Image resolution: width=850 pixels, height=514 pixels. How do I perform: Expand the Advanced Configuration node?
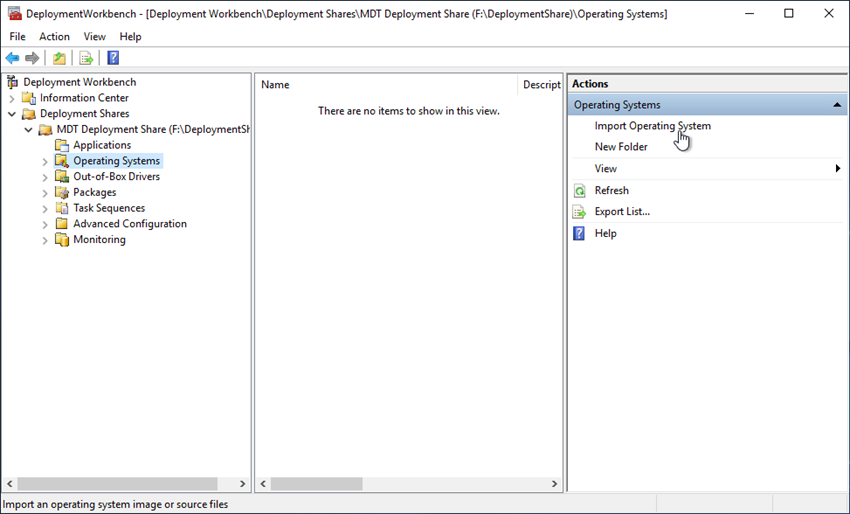coord(45,224)
